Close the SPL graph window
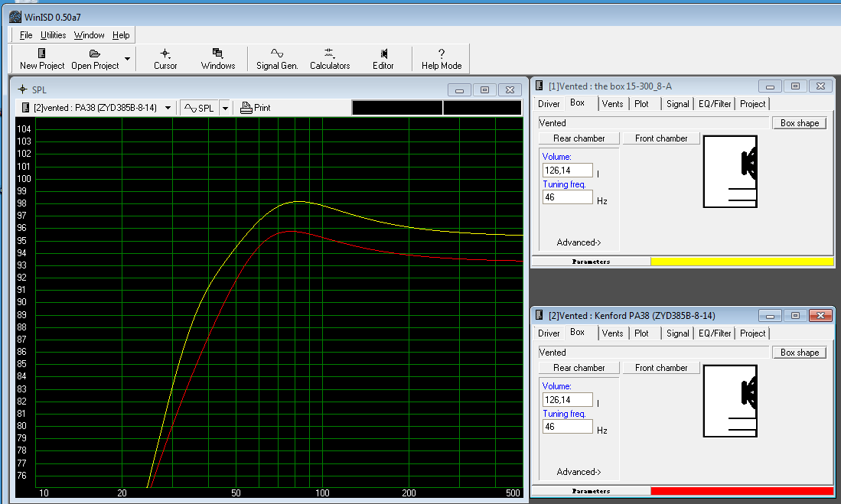 point(510,90)
